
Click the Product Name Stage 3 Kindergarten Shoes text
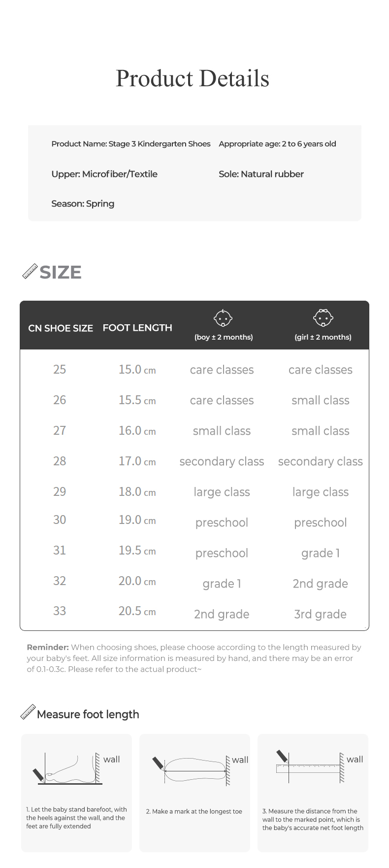[131, 144]
